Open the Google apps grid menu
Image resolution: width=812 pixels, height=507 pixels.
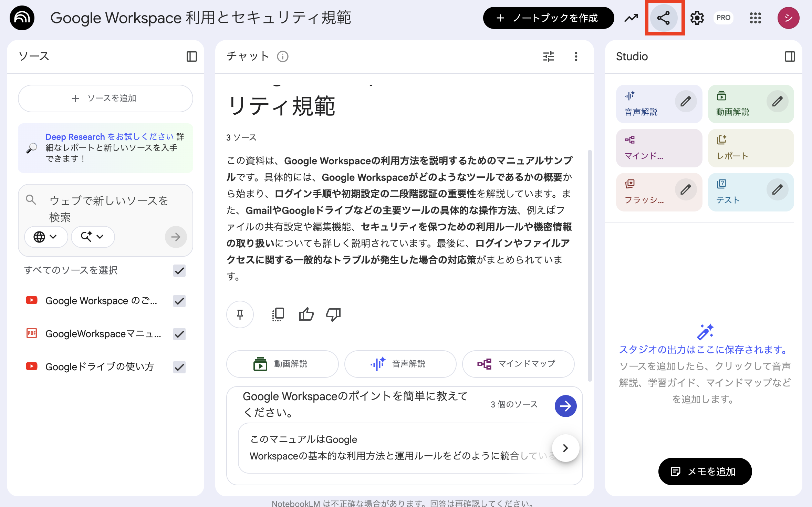coord(755,18)
